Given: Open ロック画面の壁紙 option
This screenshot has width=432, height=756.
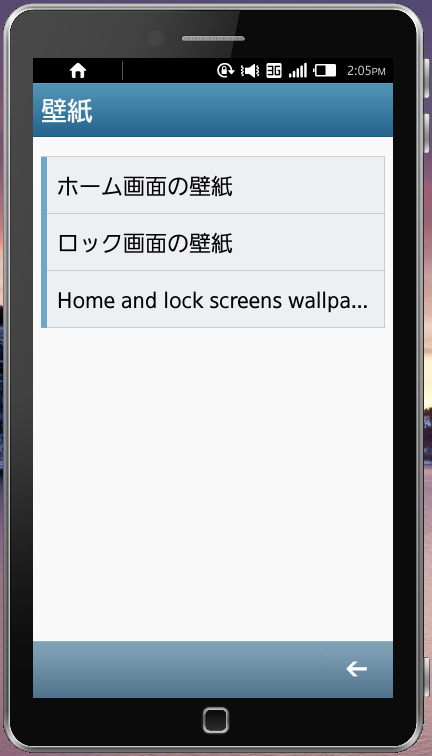Looking at the screenshot, I should pyautogui.click(x=213, y=242).
